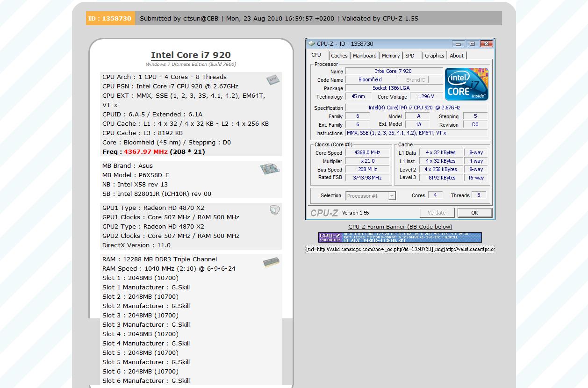This screenshot has width=588, height=388.
Task: Click the Rated FSB field showing 3743.98 MHz
Action: pos(367,178)
